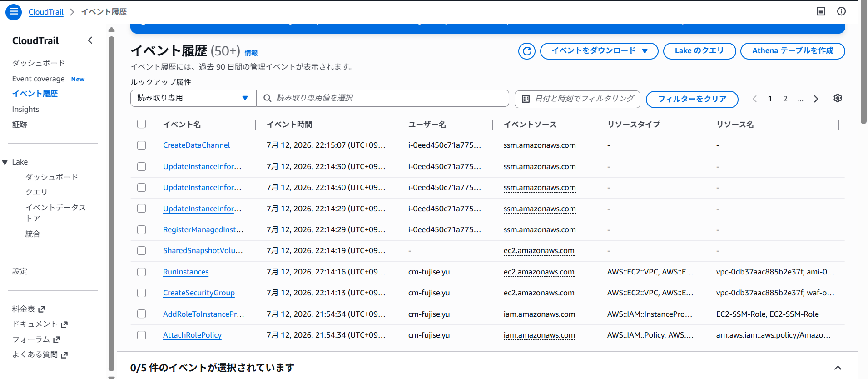Open the AttachRolePolicy event link
Image resolution: width=868 pixels, height=379 pixels.
[x=192, y=335]
